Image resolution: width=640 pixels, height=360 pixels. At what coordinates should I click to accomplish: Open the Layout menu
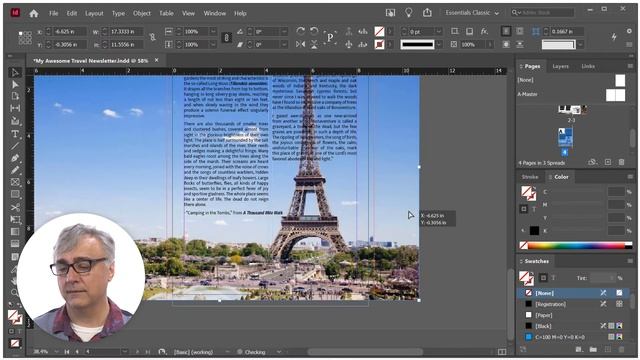pyautogui.click(x=94, y=13)
